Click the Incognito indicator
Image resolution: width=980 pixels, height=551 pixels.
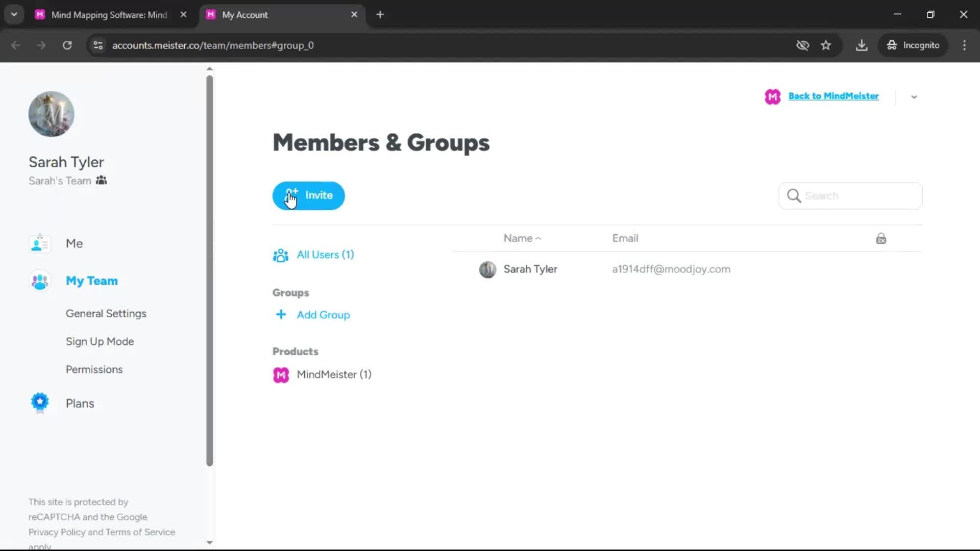[x=913, y=45]
